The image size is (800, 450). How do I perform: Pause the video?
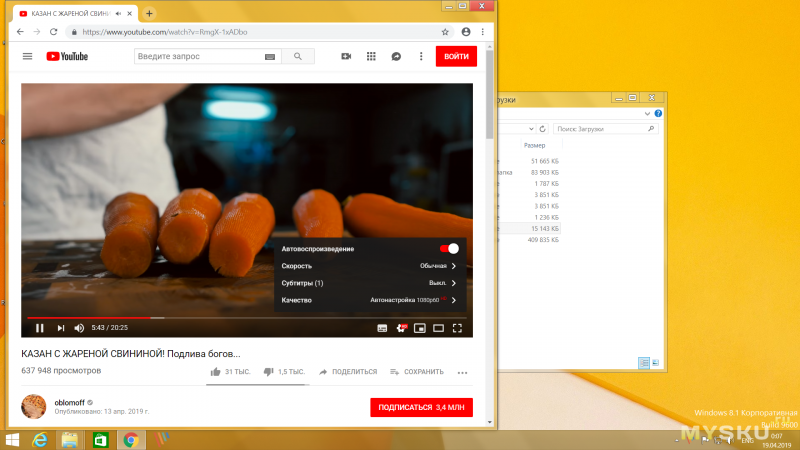[39, 328]
